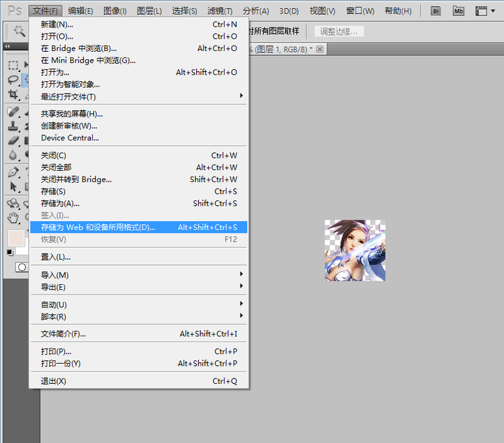Open the 图层(L) menu
This screenshot has width=504, height=443.
point(149,11)
